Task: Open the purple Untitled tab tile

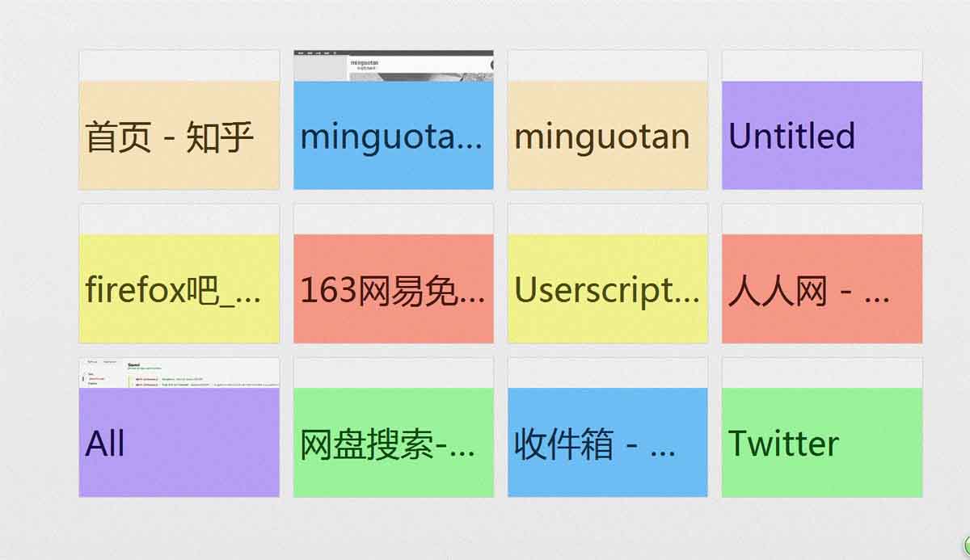Action: (822, 120)
